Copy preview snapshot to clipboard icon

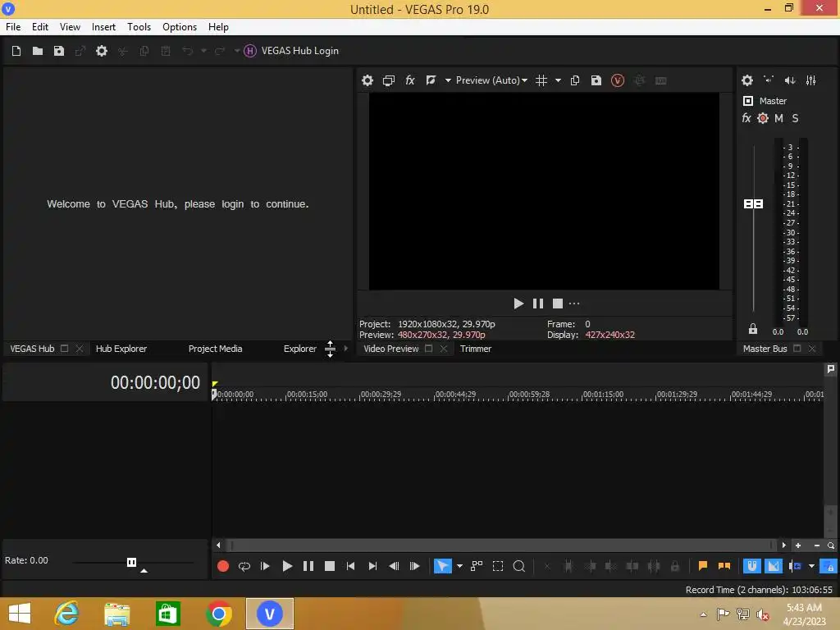pos(575,80)
